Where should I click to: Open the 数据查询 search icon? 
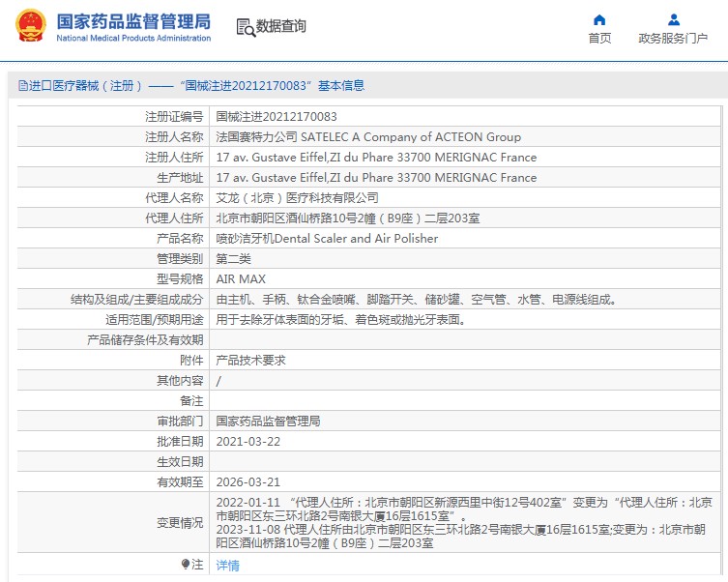(x=246, y=27)
